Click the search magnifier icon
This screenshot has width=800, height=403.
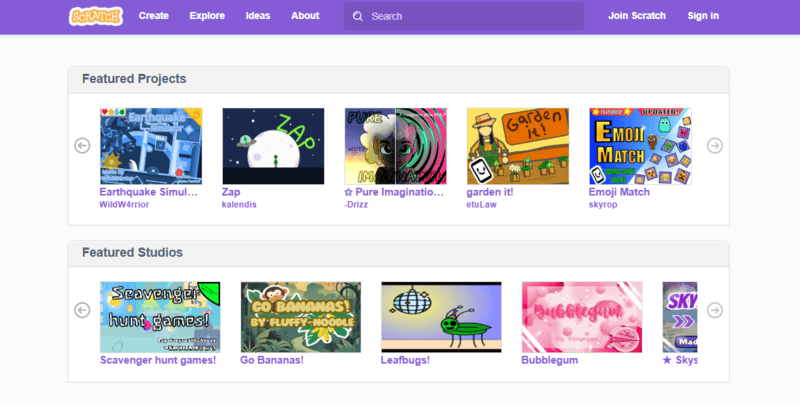click(x=358, y=16)
